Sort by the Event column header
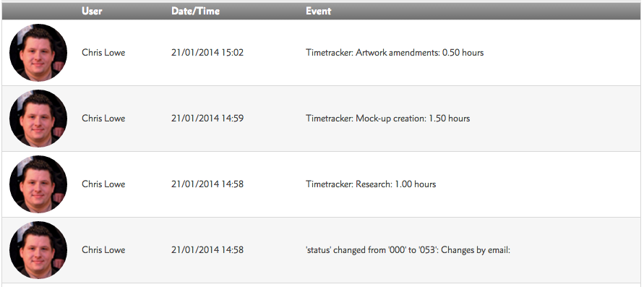Image resolution: width=644 pixels, height=287 pixels. (x=318, y=11)
